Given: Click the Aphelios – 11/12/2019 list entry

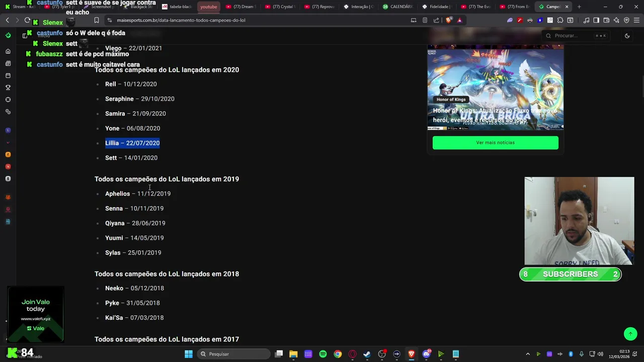Looking at the screenshot, I should (138, 194).
